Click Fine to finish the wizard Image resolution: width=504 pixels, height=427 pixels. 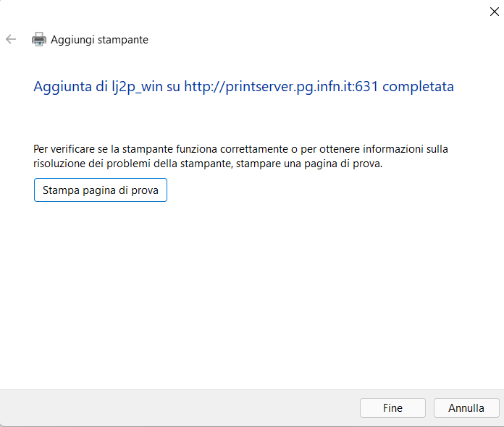pos(392,407)
